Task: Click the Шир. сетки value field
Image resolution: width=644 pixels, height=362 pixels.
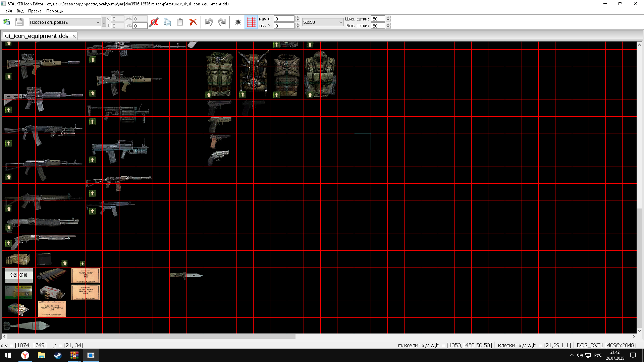Action: (378, 19)
